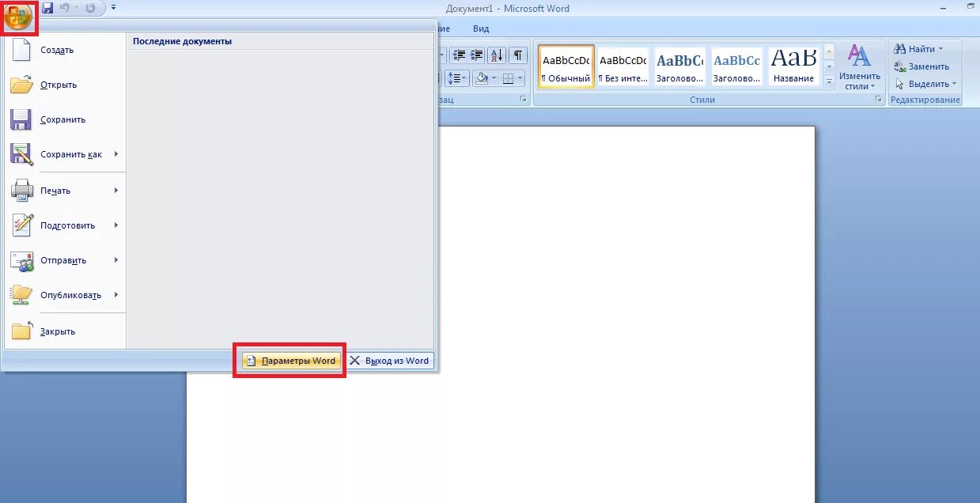Open the Styles pane dialog launcher
The height and width of the screenshot is (503, 980).
878,100
